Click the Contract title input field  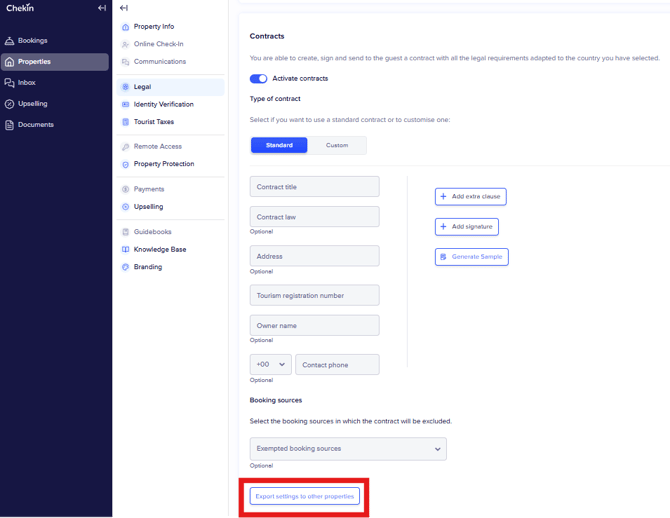pyautogui.click(x=314, y=187)
